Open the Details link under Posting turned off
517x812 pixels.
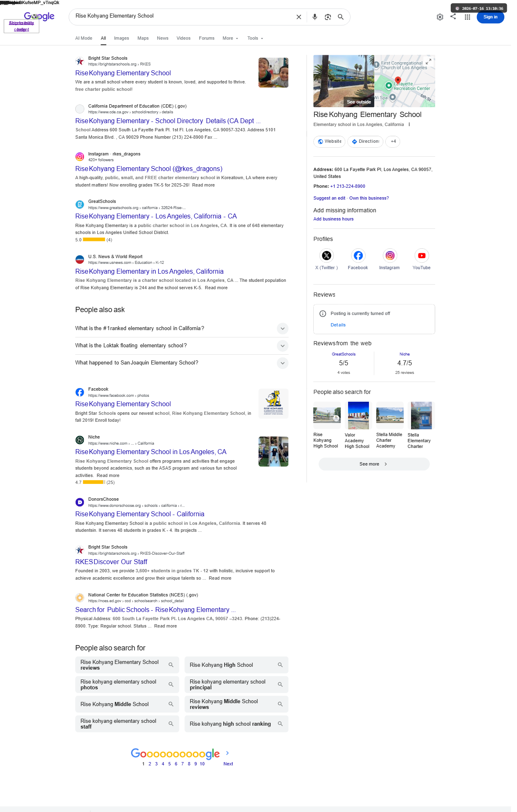tap(338, 325)
